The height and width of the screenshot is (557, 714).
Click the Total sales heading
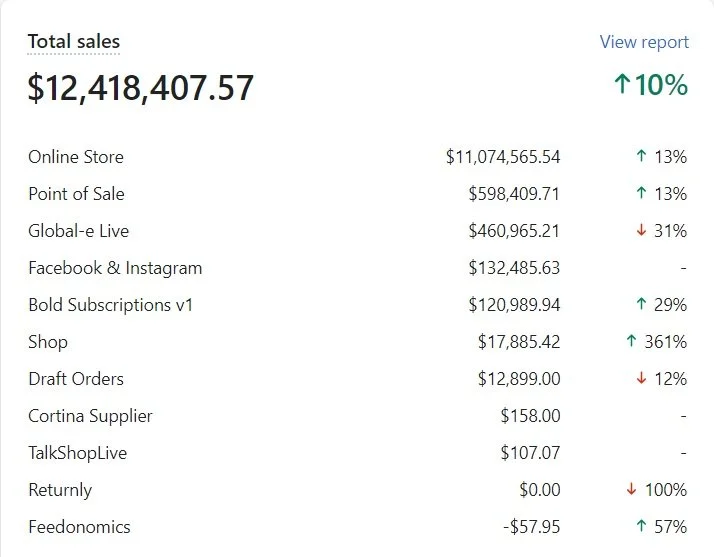tap(74, 42)
